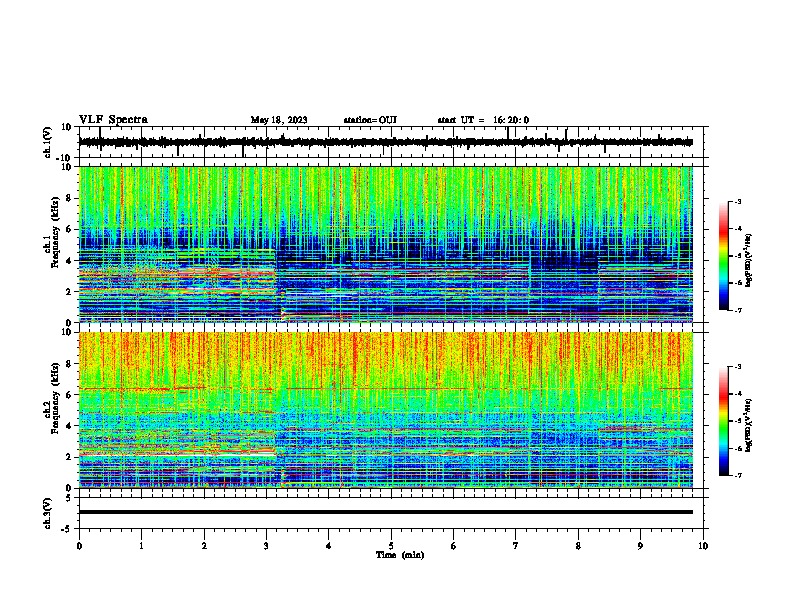The height and width of the screenshot is (612, 792).
Task: Click the "ch.3(V)" axis label
Action: [x=48, y=513]
